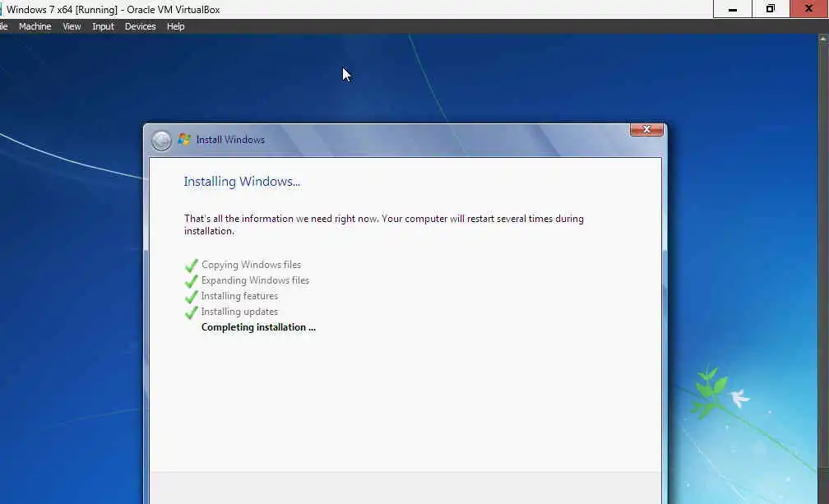Open the Devices menu
829x504 pixels.
140,26
